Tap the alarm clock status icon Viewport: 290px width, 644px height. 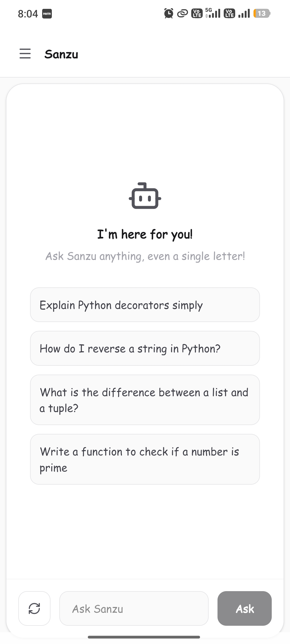pyautogui.click(x=169, y=13)
